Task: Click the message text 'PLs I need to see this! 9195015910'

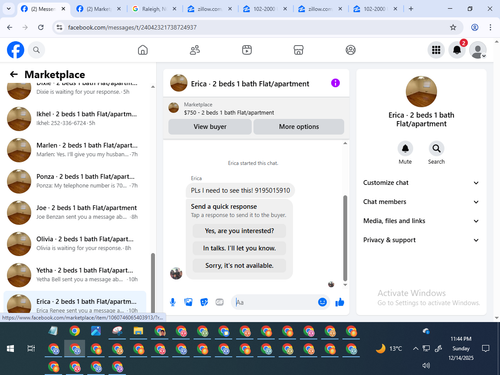Action: pos(240,190)
